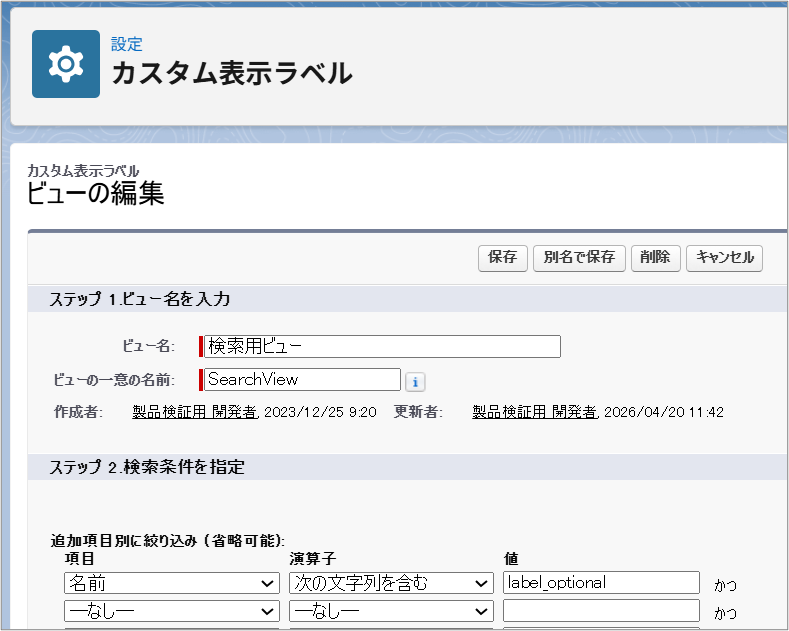This screenshot has width=789, height=631.
Task: Focus the value field containing label_optional
Action: click(601, 583)
